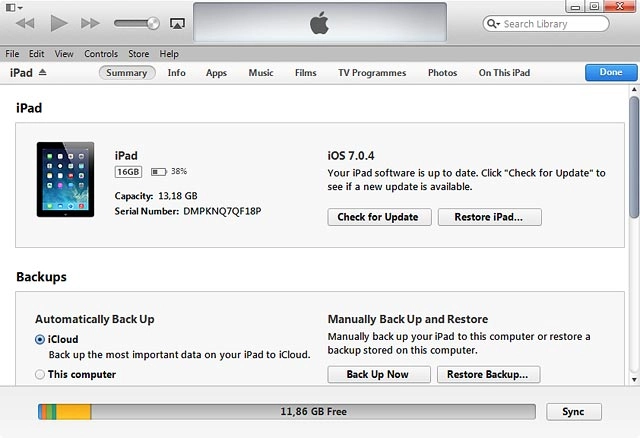
Task: Skip to the next track
Action: (90, 22)
